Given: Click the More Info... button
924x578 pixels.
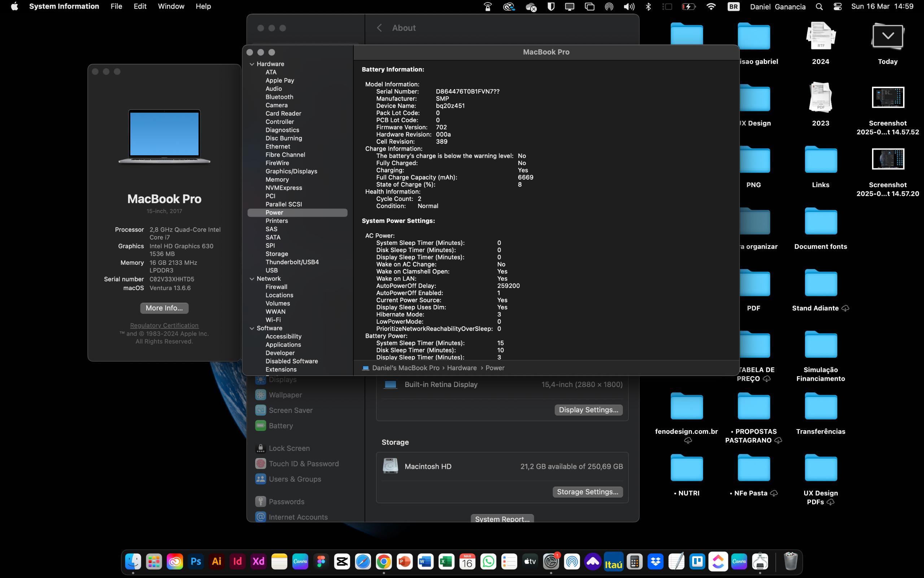Looking at the screenshot, I should 164,308.
